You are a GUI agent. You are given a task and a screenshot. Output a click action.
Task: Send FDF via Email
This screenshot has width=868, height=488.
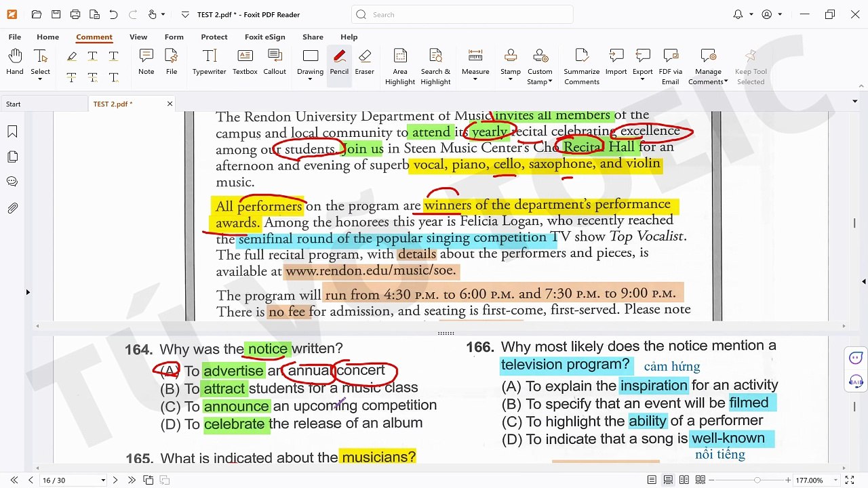click(671, 66)
